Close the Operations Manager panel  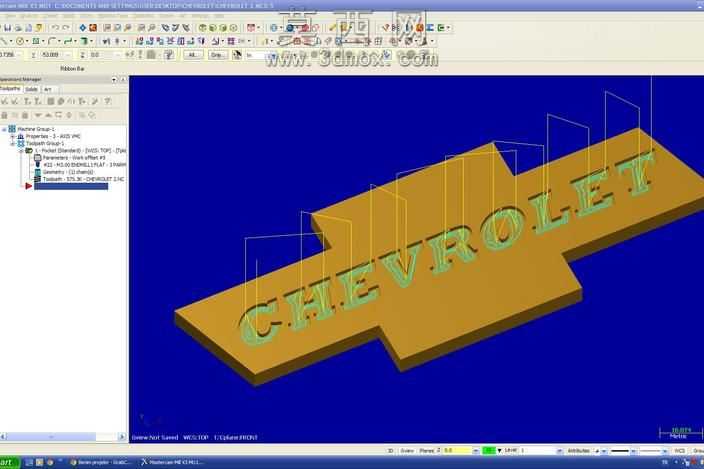[x=123, y=79]
